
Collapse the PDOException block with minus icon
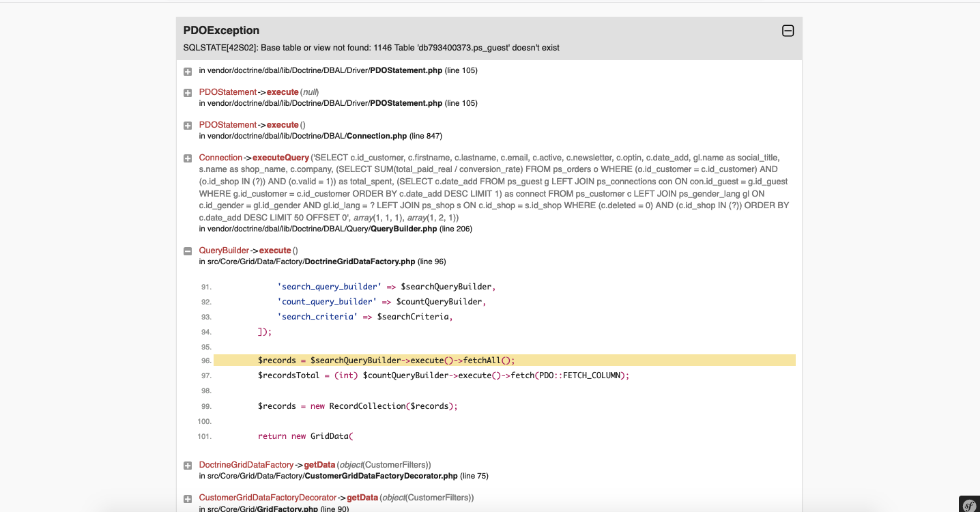(788, 31)
